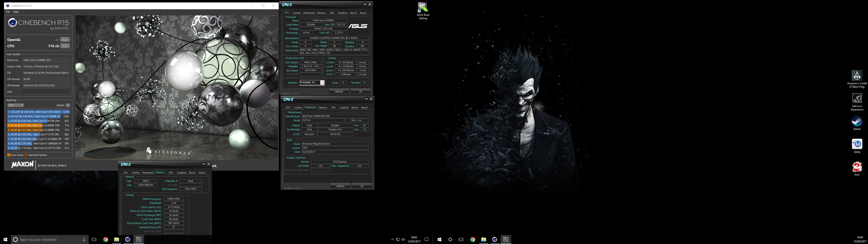
Task: Select the Uplay desktop icon
Action: point(856,146)
